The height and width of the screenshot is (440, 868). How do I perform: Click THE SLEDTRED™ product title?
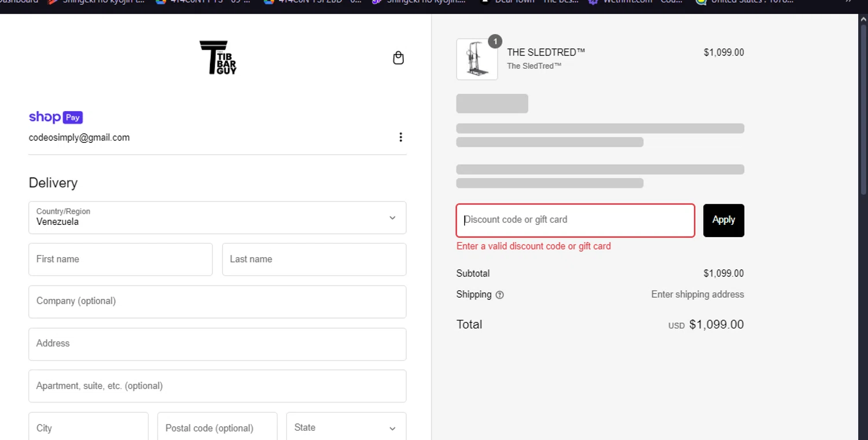[x=546, y=52]
